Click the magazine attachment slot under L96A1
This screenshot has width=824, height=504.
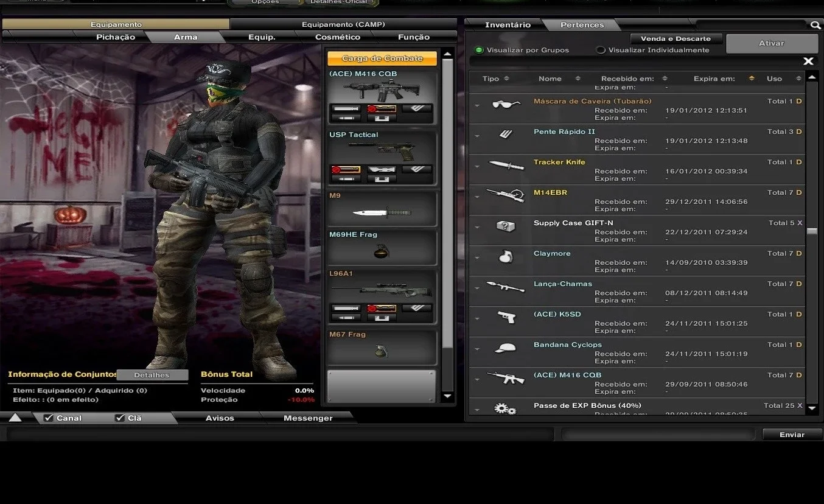coord(417,309)
